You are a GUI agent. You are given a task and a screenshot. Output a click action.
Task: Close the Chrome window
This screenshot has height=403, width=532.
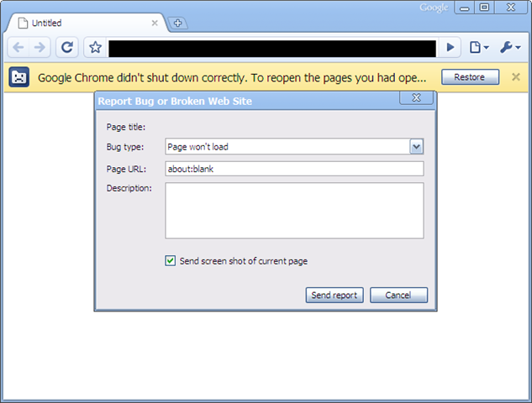pos(511,8)
